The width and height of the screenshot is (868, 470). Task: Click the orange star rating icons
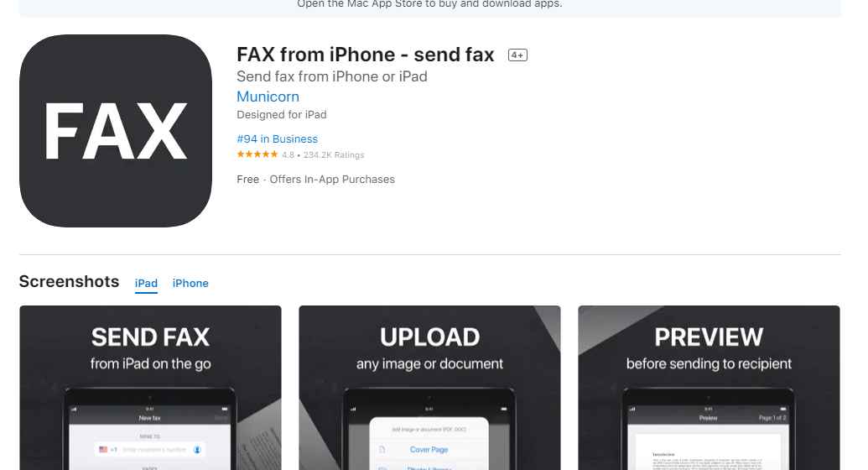coord(257,154)
